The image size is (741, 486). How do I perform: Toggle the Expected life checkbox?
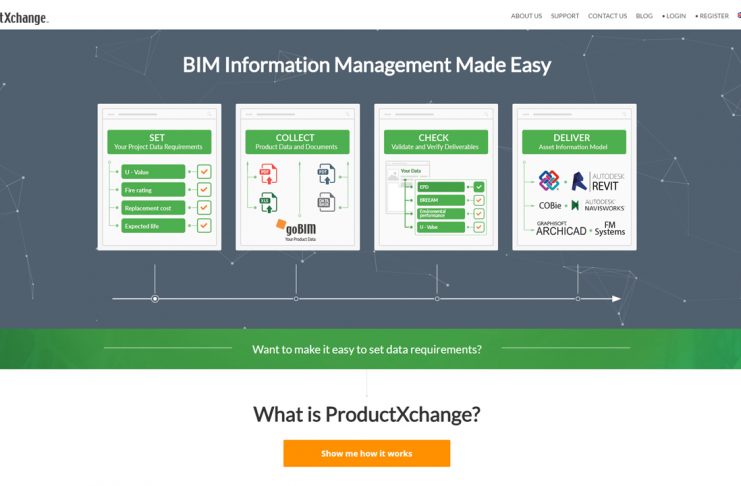[x=204, y=226]
